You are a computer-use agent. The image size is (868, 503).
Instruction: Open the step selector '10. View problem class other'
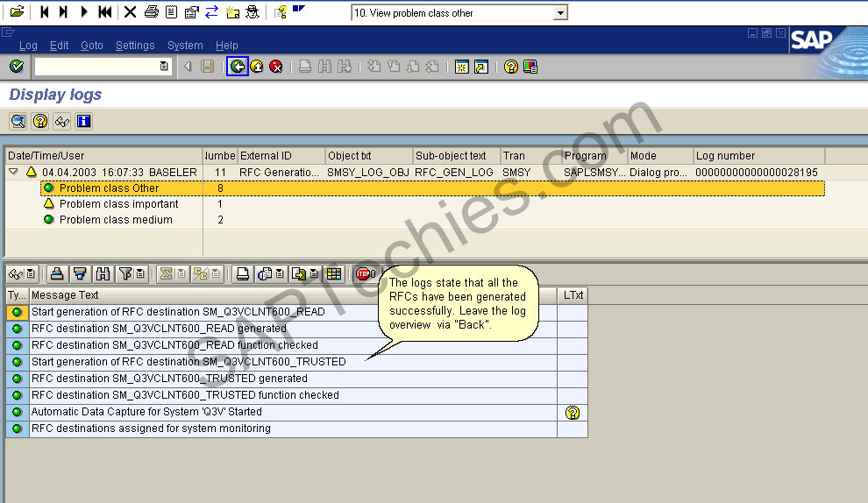click(x=561, y=13)
